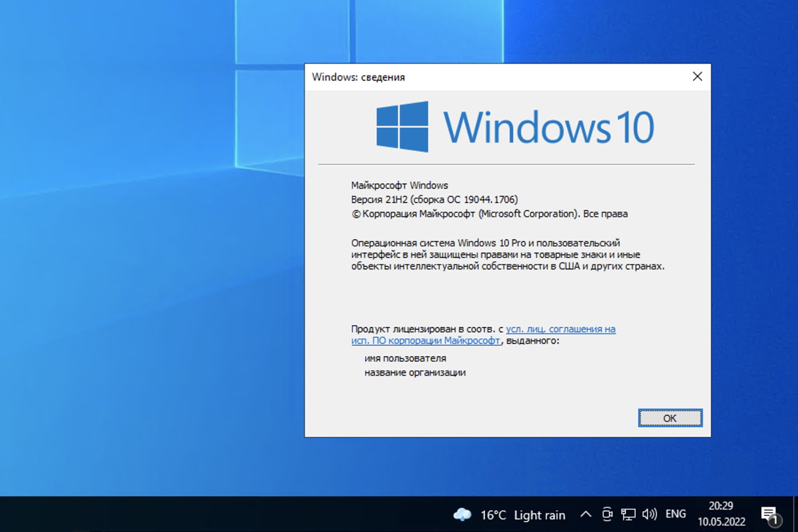Click the date 10.05.2022 in the taskbar

click(x=721, y=522)
